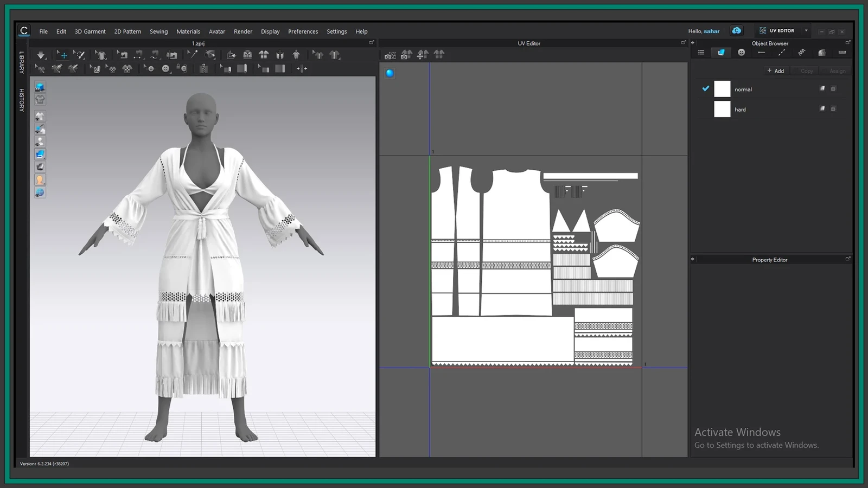Click the sahar username link

(x=712, y=31)
